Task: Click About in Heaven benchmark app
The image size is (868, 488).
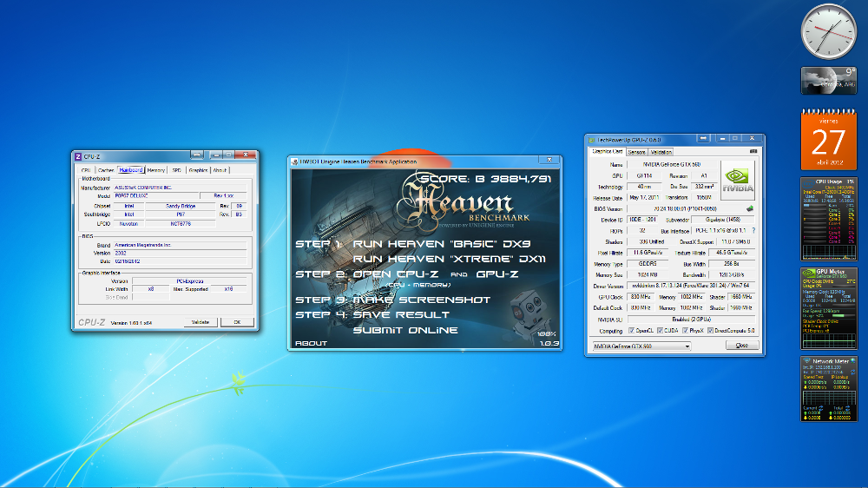Action: coord(311,344)
